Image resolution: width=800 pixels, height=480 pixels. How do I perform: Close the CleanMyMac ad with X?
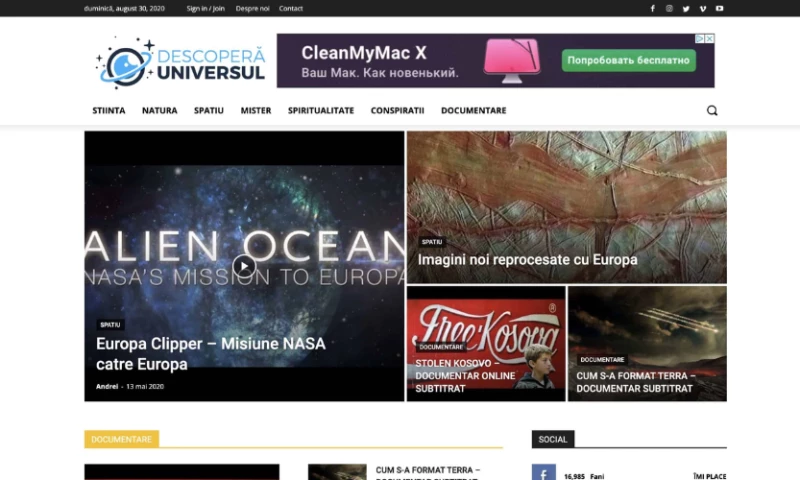coord(710,39)
